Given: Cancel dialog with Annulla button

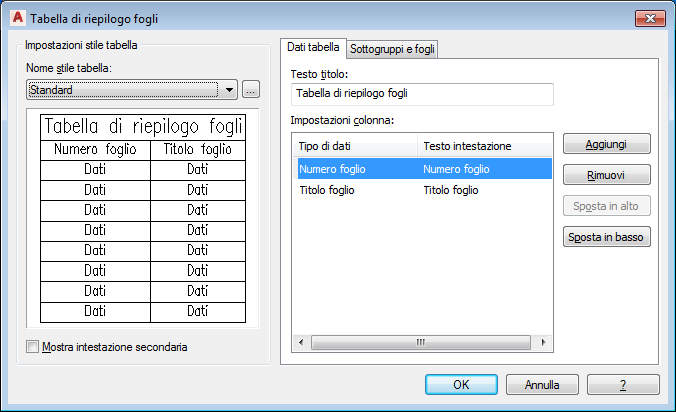Looking at the screenshot, I should click(x=542, y=384).
